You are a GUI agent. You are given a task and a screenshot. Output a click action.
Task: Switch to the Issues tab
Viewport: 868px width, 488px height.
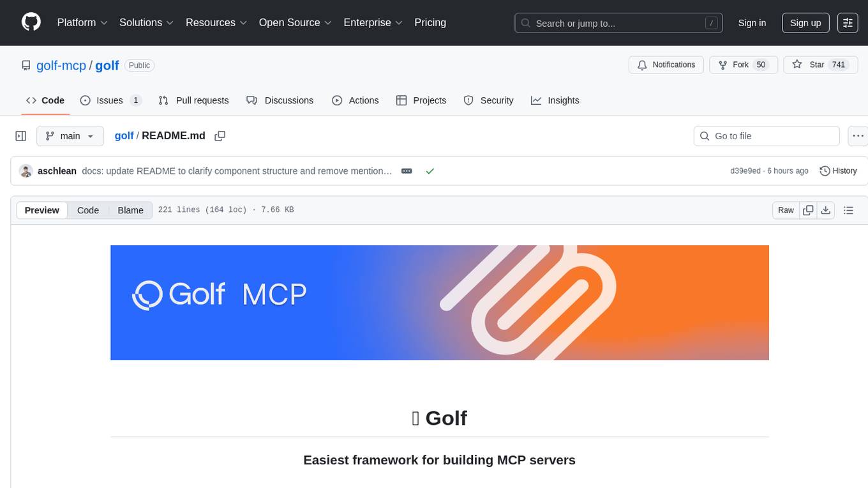coord(110,100)
